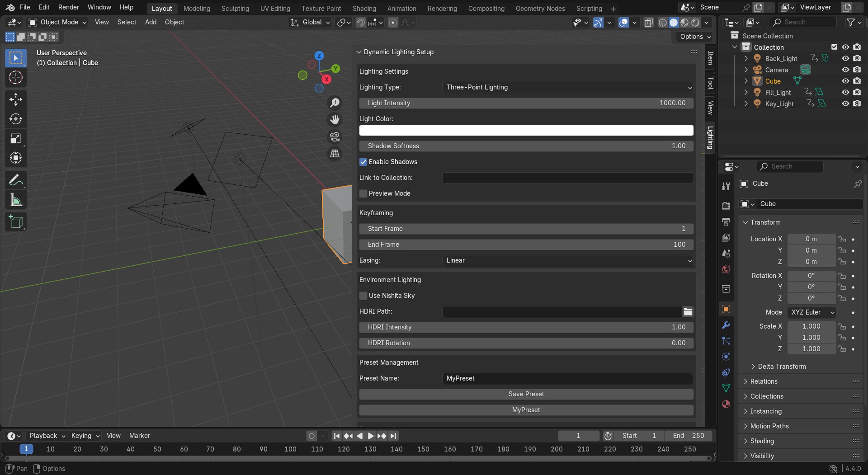Open rotation Mode XYZ Euler dropdown

point(811,312)
